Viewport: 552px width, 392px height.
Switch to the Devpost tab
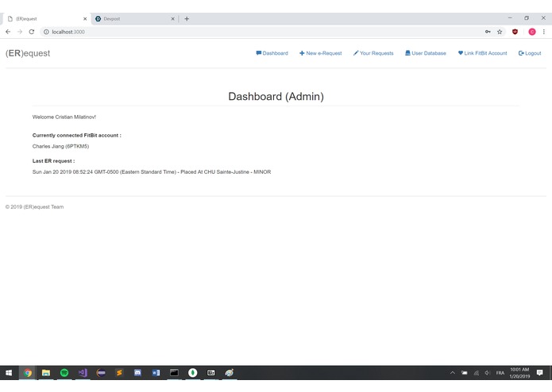tap(133, 19)
